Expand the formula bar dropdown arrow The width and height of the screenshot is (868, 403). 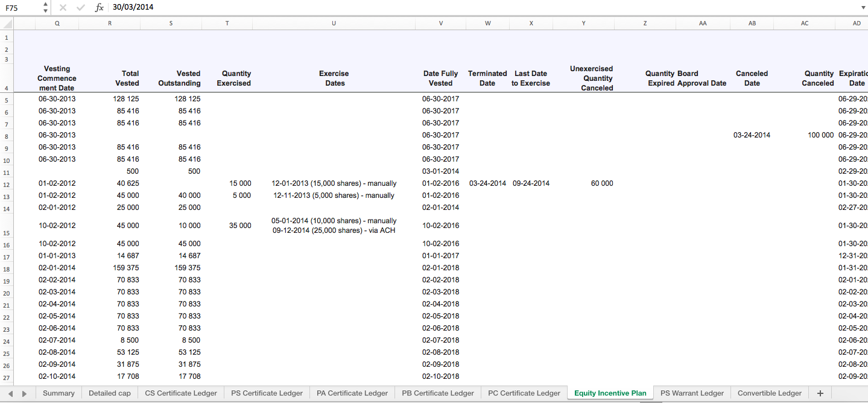[x=863, y=7]
